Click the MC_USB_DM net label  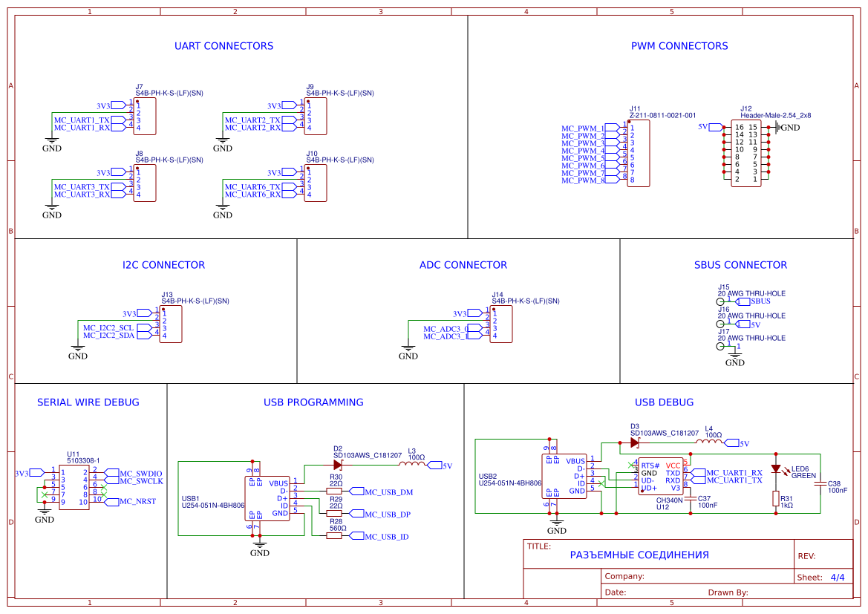(388, 491)
